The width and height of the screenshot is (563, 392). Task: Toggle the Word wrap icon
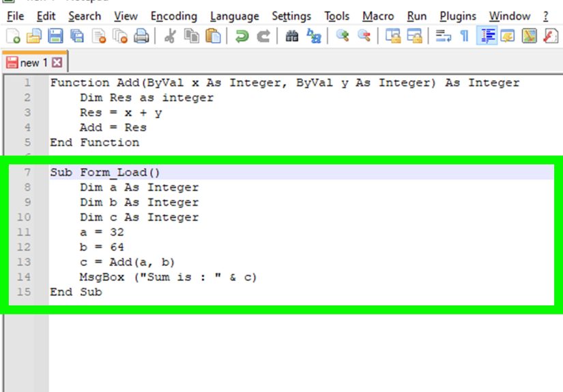(443, 36)
